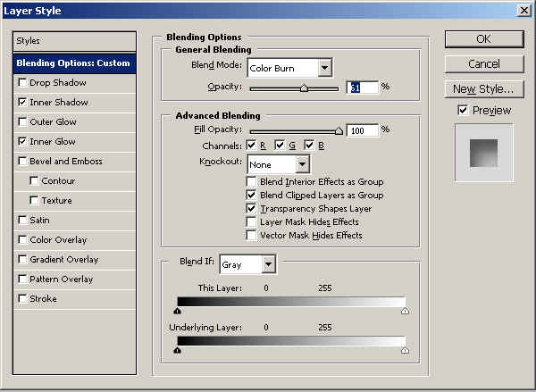536x392 pixels.
Task: Click the style preview thumbnail
Action: tap(483, 153)
